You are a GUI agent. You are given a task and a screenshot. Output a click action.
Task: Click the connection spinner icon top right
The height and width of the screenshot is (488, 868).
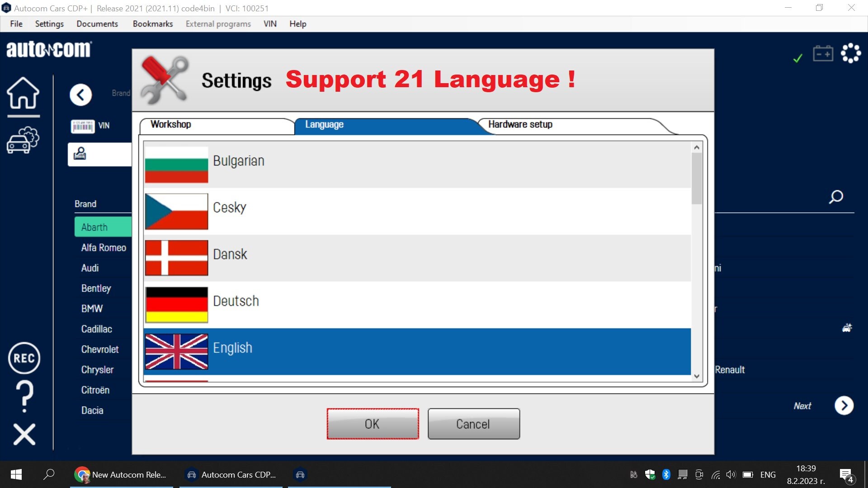tap(851, 53)
